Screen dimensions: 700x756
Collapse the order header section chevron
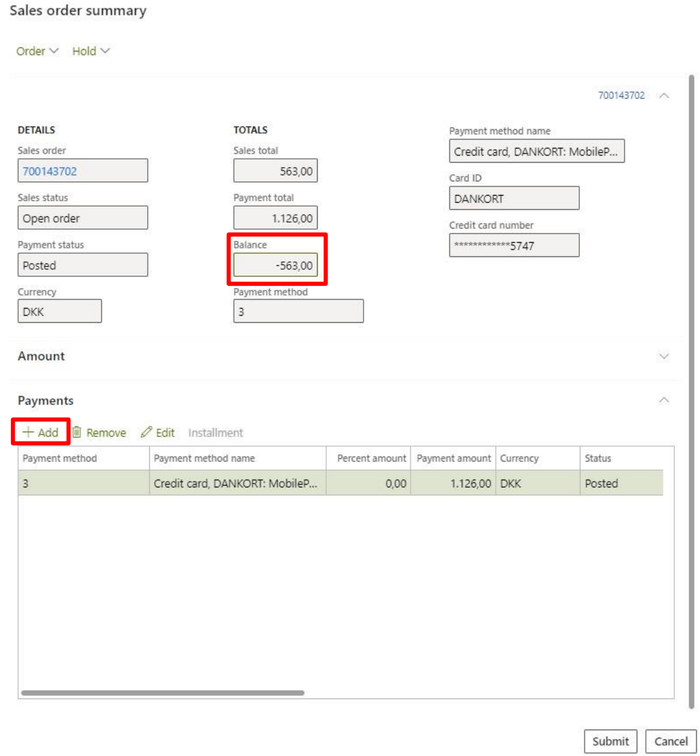tap(663, 96)
